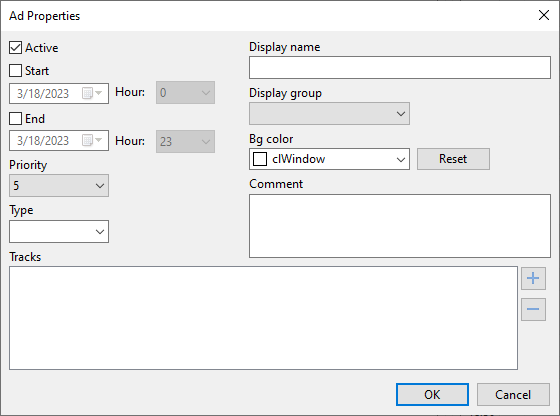Click the Cancel button
The width and height of the screenshot is (560, 416).
click(x=513, y=395)
